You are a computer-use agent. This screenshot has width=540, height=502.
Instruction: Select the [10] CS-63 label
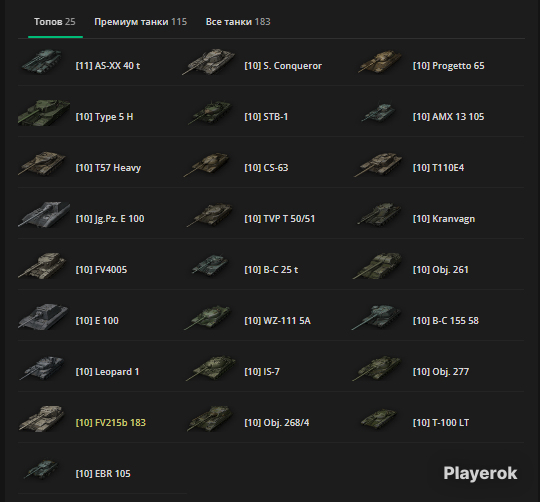coord(266,168)
